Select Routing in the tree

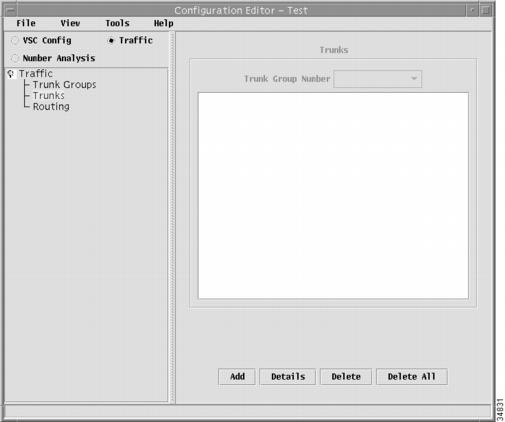click(x=51, y=106)
